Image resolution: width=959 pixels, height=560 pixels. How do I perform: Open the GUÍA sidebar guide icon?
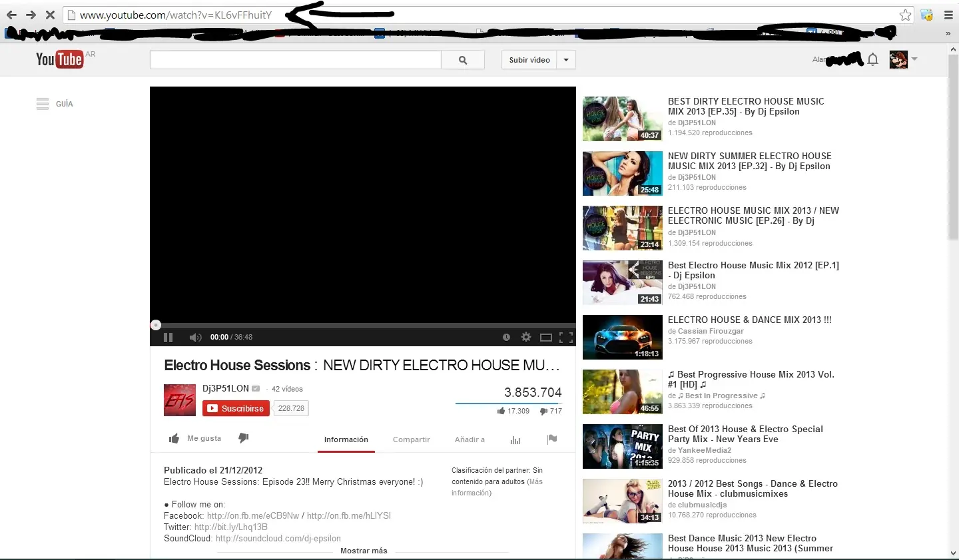coord(43,104)
